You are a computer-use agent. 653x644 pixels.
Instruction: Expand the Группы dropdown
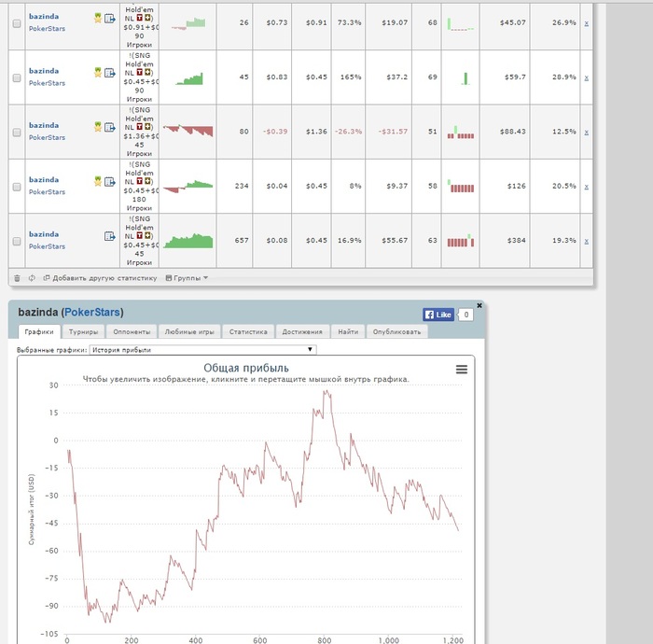[187, 278]
